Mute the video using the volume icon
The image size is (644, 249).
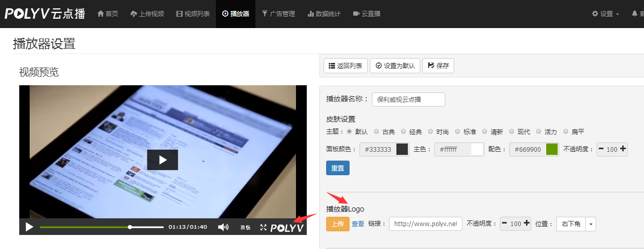tap(223, 227)
